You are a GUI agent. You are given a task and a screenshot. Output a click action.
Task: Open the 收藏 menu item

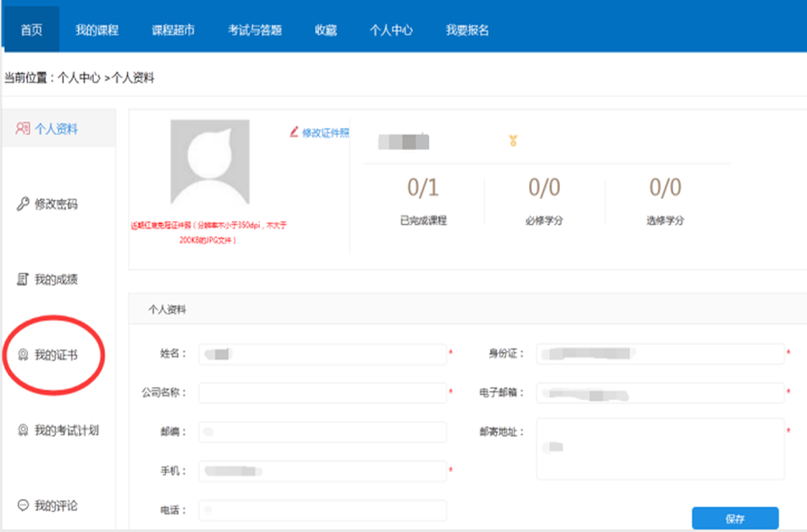(326, 30)
